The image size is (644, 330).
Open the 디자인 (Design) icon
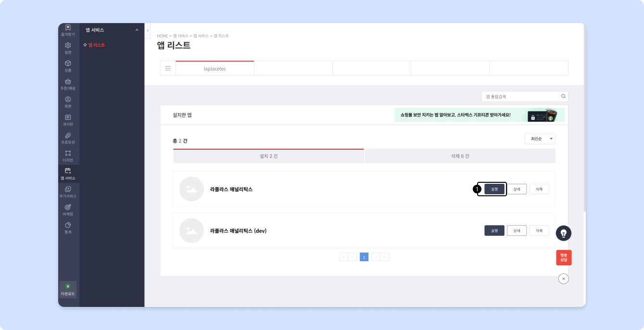pos(68,153)
